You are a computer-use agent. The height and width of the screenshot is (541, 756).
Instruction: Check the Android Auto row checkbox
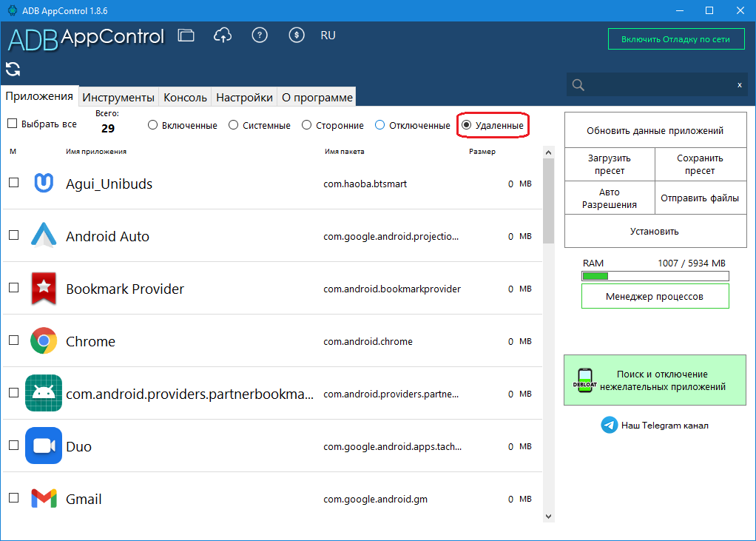tap(14, 235)
